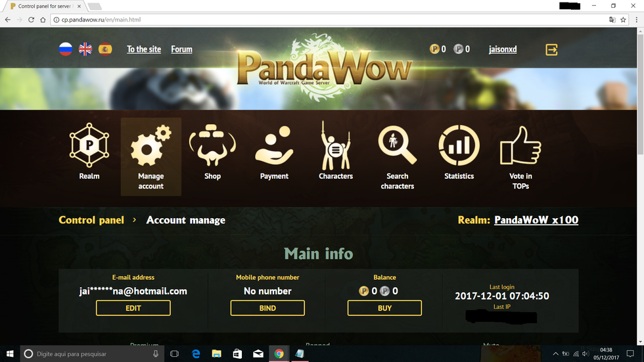
Task: Switch site language to Russian flag
Action: pos(65,49)
